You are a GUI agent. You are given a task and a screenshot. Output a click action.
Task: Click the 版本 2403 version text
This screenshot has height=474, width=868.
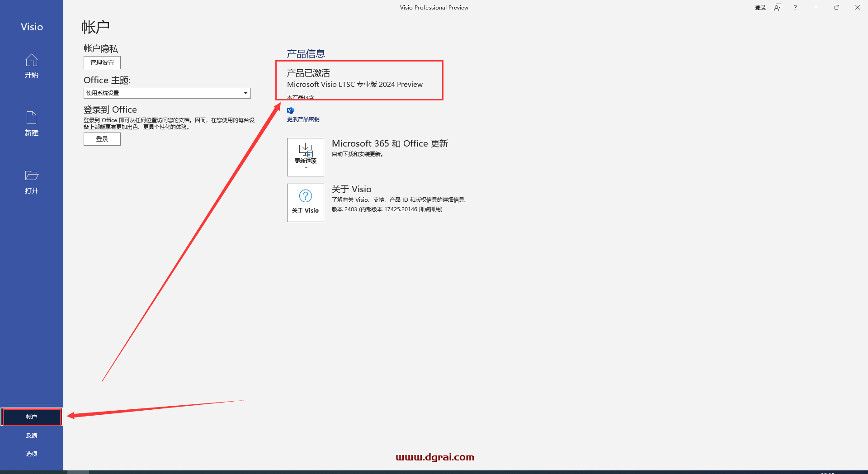pos(387,209)
